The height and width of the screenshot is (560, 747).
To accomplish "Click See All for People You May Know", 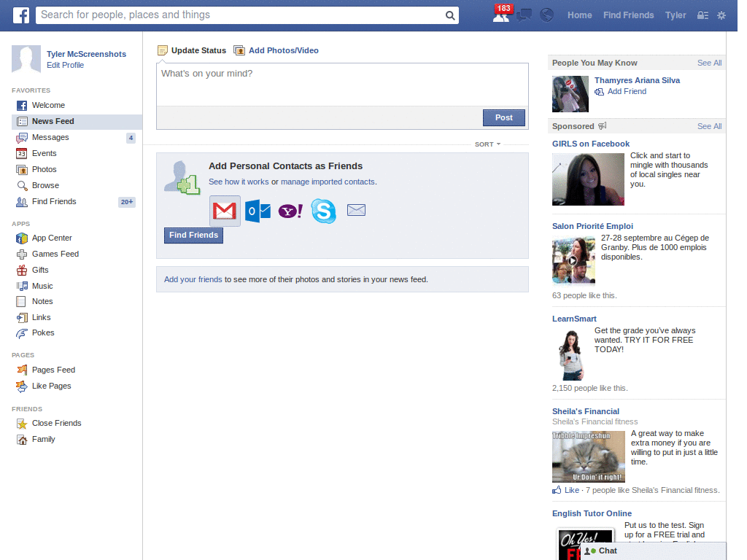I will pos(709,63).
